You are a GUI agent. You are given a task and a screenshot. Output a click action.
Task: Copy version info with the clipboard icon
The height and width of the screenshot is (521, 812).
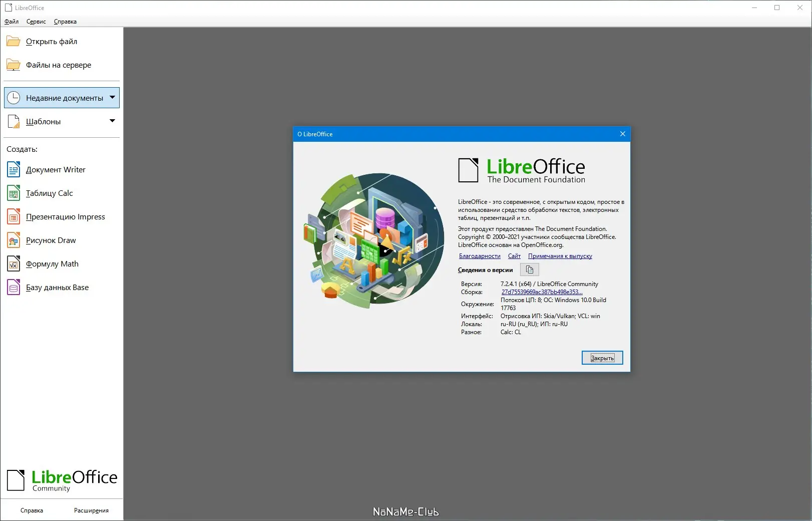click(x=530, y=270)
